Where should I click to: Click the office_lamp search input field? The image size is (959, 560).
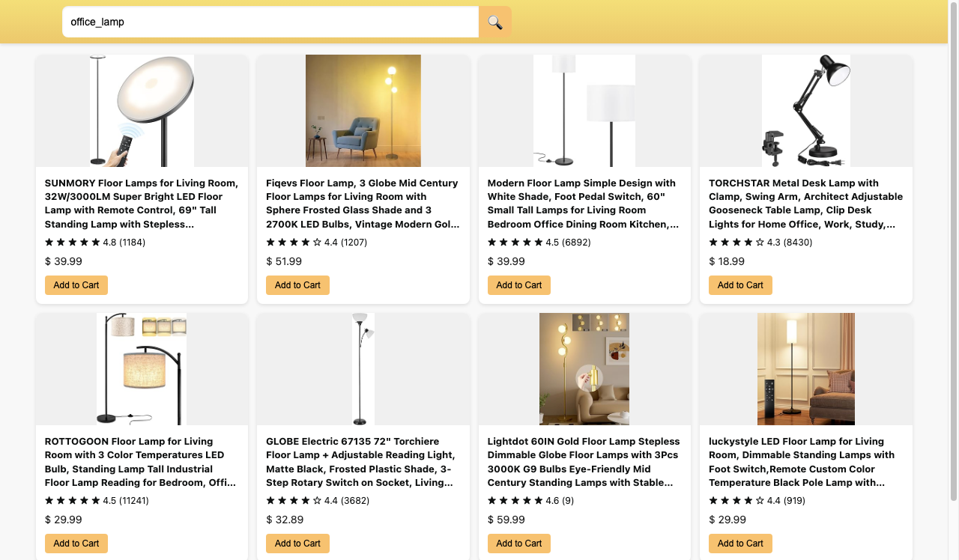tap(270, 22)
